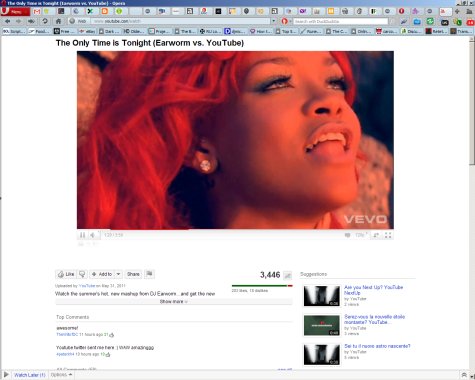Mute the video via the speaker icon

(x=93, y=235)
